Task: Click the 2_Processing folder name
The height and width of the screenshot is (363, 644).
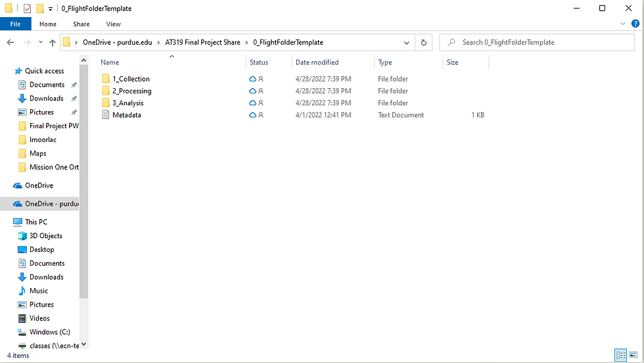Action: click(132, 91)
